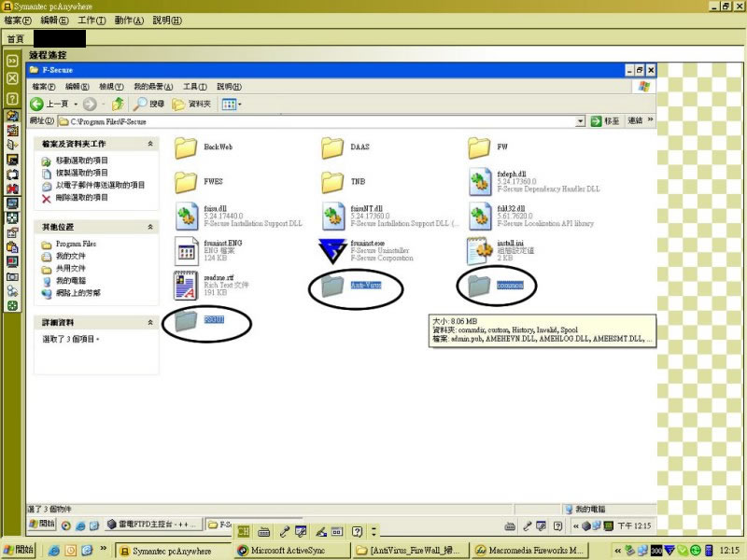Collapse the 詳細資料 panel
The height and width of the screenshot is (560, 747).
150,322
